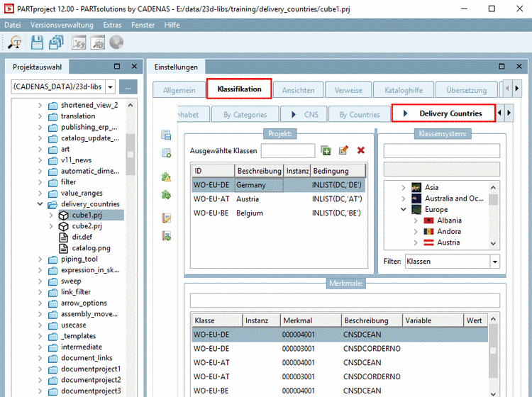
Task: Click the Bedingung column header
Action: click(338, 171)
